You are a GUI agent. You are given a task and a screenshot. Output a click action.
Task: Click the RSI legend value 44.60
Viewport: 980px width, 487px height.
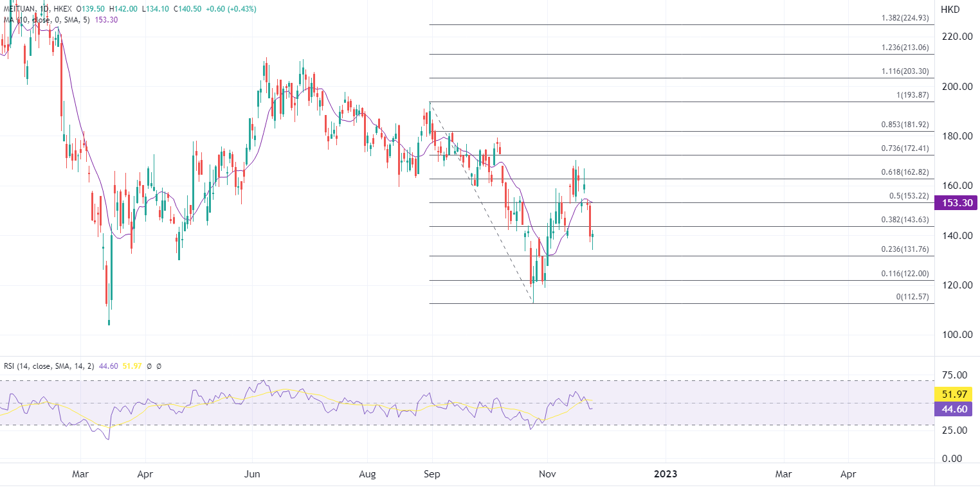(x=109, y=366)
